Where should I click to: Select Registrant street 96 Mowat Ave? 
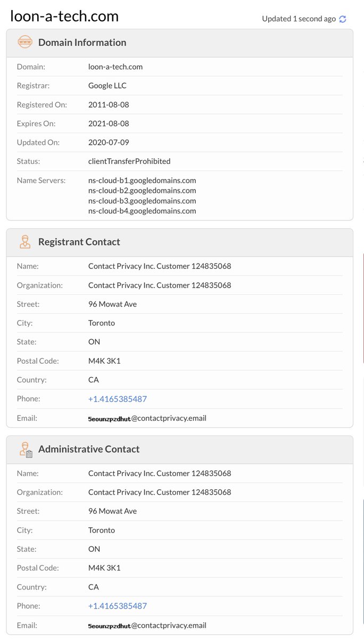tap(112, 304)
